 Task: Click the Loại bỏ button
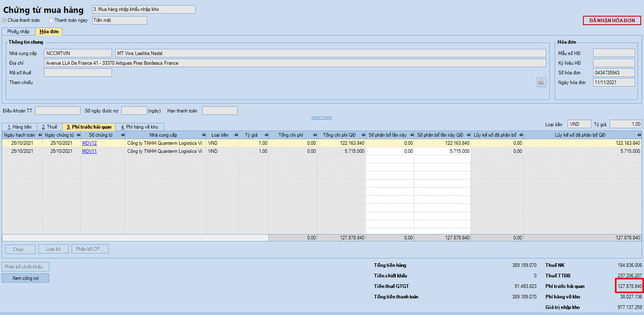point(53,249)
